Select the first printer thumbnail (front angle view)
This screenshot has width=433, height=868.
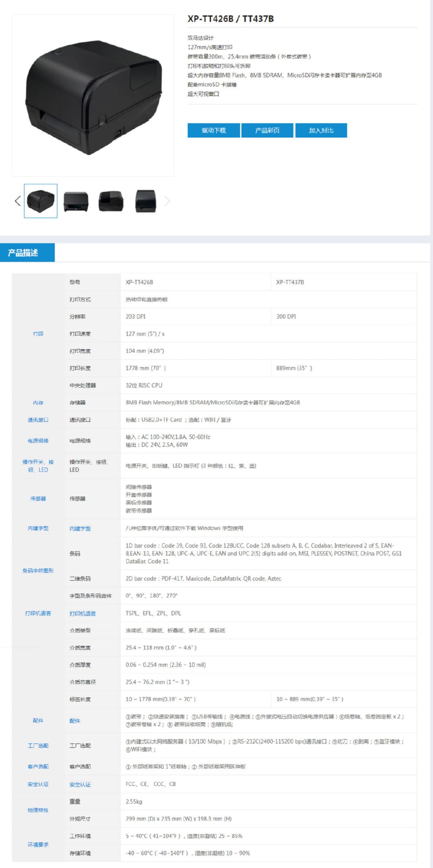41,201
